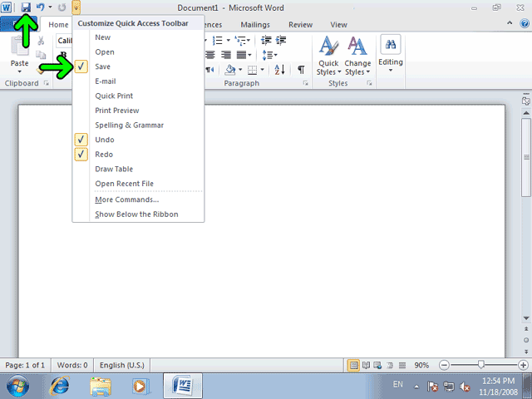Image resolution: width=532 pixels, height=399 pixels.
Task: Click the Decrease Indent icon
Action: (x=266, y=41)
